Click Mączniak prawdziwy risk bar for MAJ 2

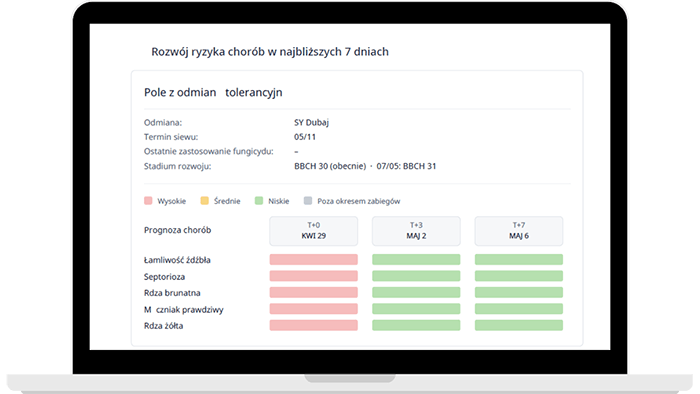click(x=416, y=309)
